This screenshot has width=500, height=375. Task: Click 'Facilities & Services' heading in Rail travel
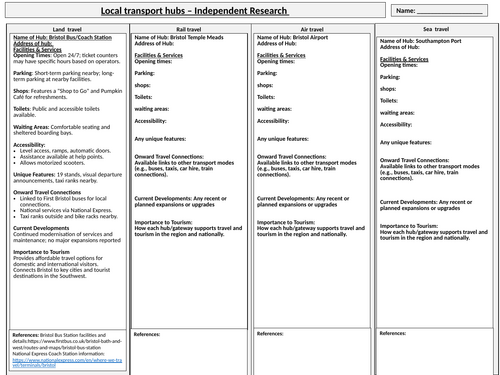coord(159,55)
